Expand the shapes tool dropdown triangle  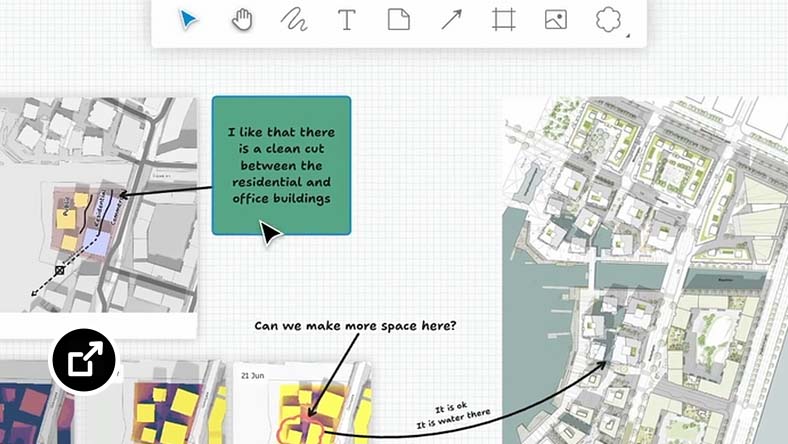pyautogui.click(x=628, y=36)
